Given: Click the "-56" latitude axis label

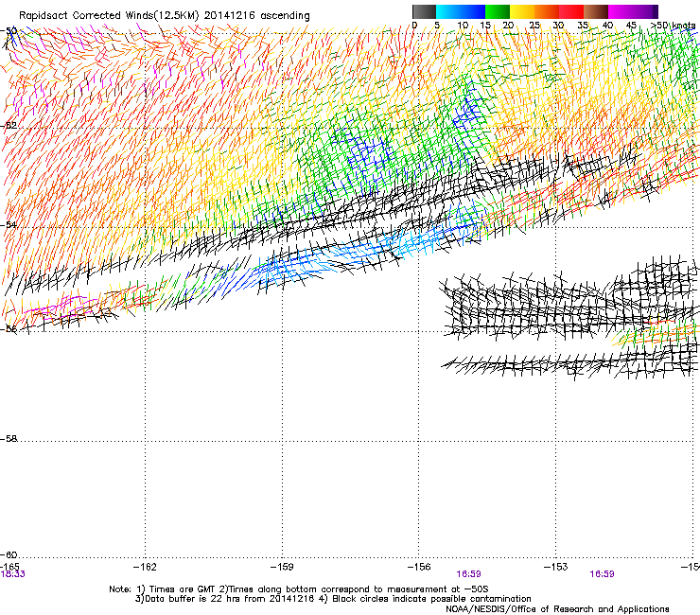Looking at the screenshot, I should [9, 329].
